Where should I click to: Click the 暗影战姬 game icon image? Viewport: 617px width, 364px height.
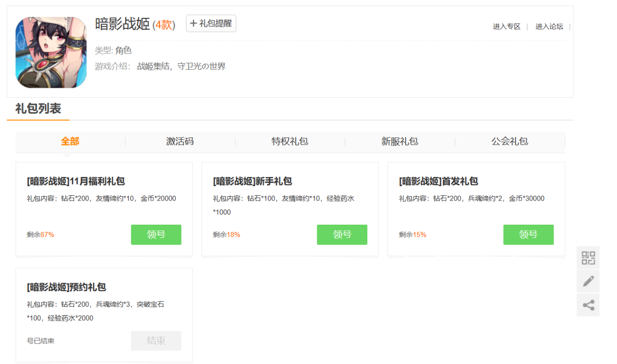(51, 53)
